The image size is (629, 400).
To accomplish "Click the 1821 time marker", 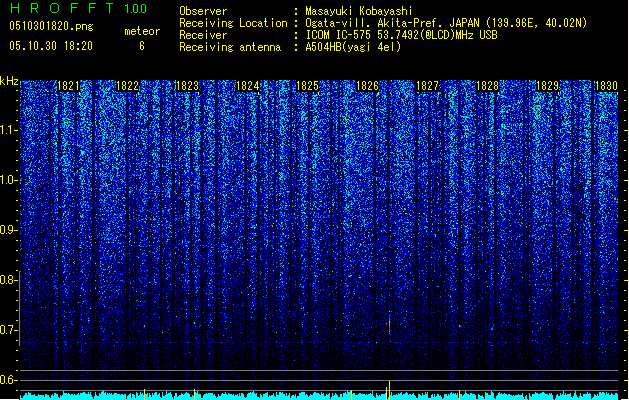I will pyautogui.click(x=68, y=86).
